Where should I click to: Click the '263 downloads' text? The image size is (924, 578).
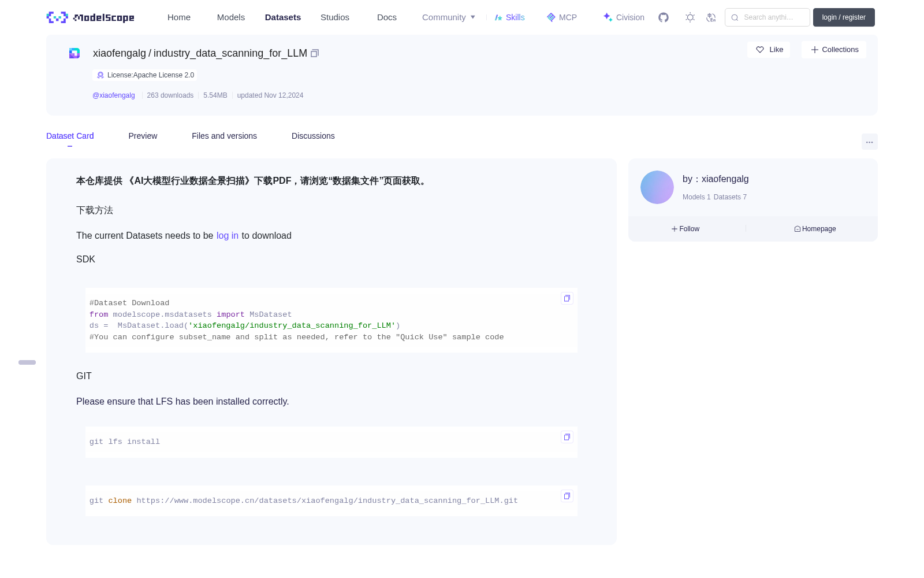click(x=170, y=95)
